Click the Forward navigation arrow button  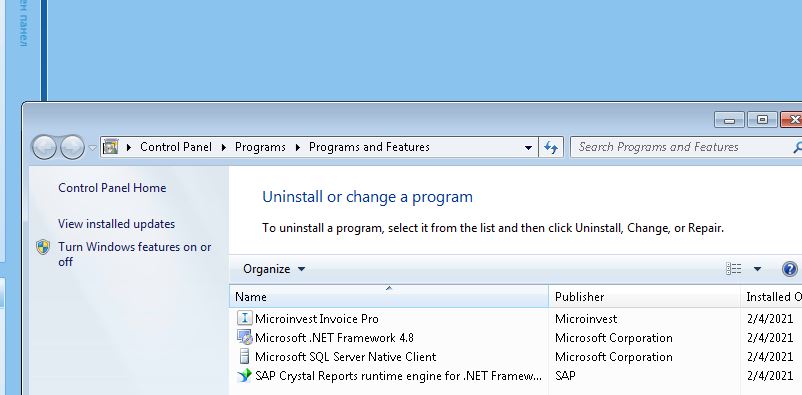coord(72,147)
